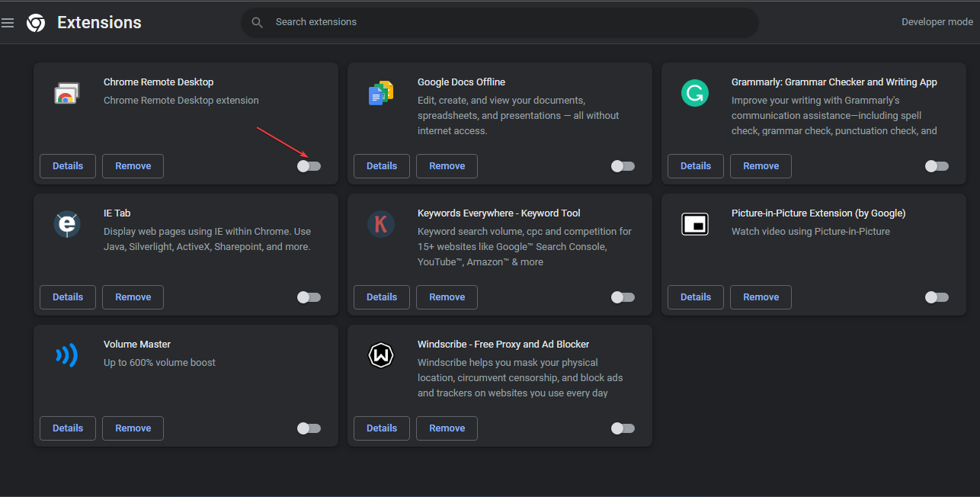Click the Google Docs Offline icon
The height and width of the screenshot is (497, 980).
click(x=380, y=93)
